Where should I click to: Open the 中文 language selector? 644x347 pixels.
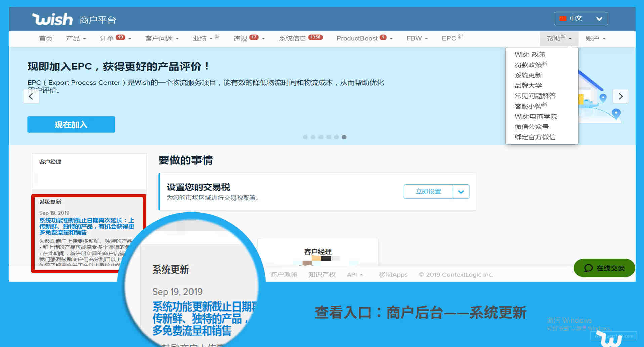coord(581,18)
